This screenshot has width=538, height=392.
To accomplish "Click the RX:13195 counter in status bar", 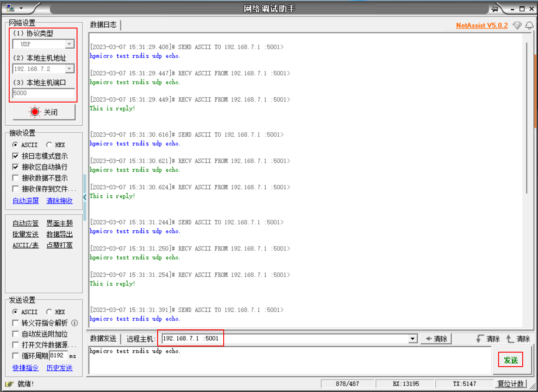I will point(406,384).
